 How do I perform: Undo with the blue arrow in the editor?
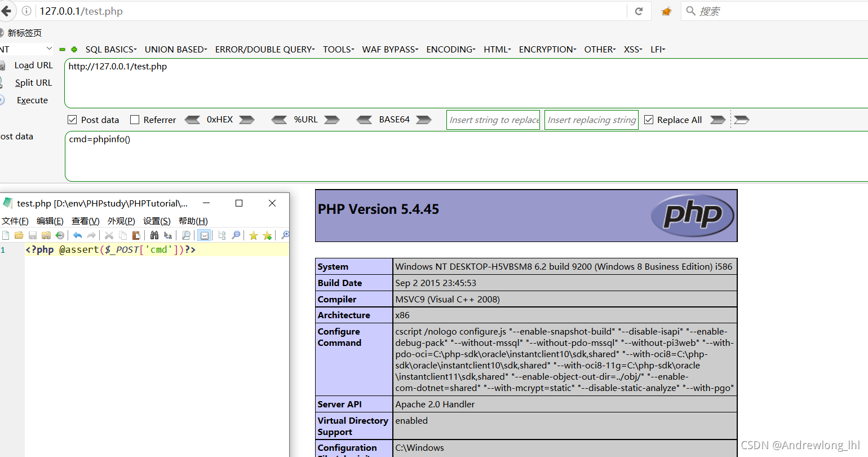pos(77,235)
